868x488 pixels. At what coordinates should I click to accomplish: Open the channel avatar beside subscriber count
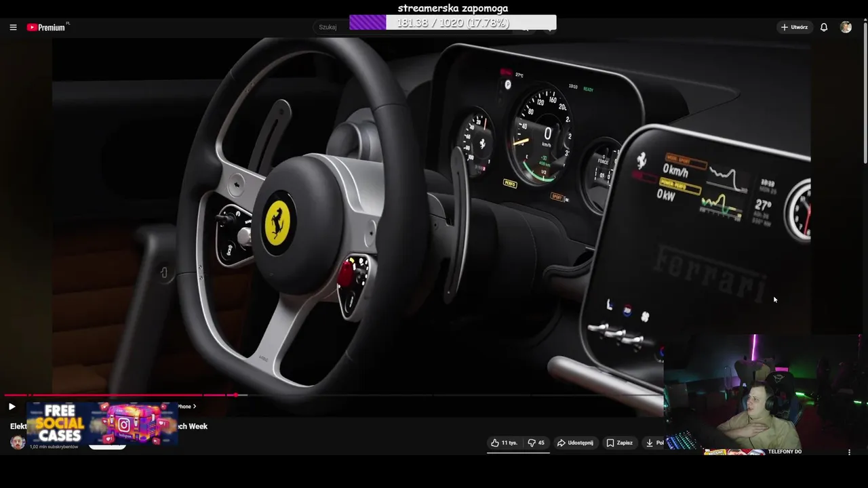point(18,443)
